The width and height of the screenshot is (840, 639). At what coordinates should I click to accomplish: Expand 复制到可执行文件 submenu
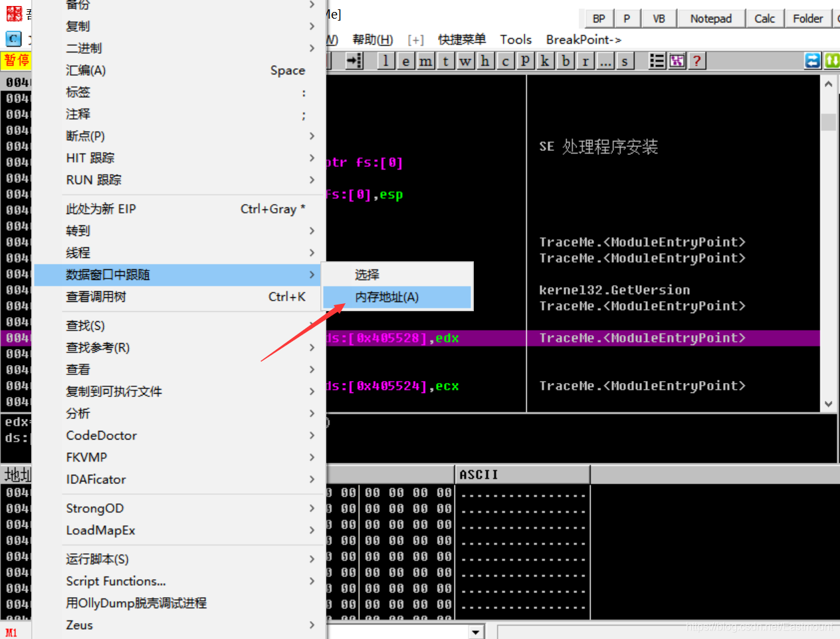point(179,392)
